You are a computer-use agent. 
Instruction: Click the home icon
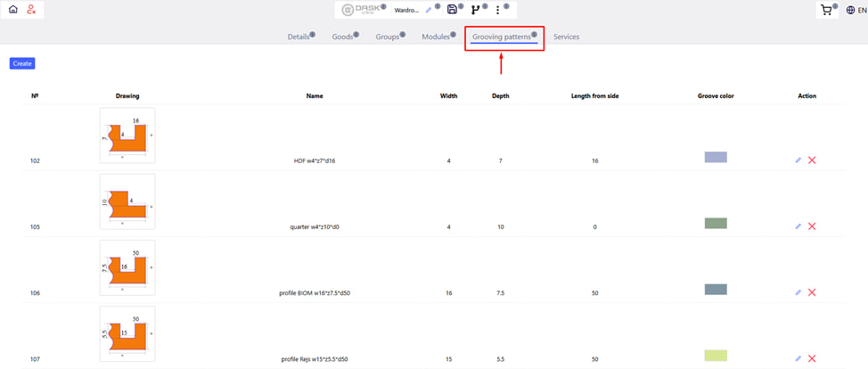click(x=12, y=10)
